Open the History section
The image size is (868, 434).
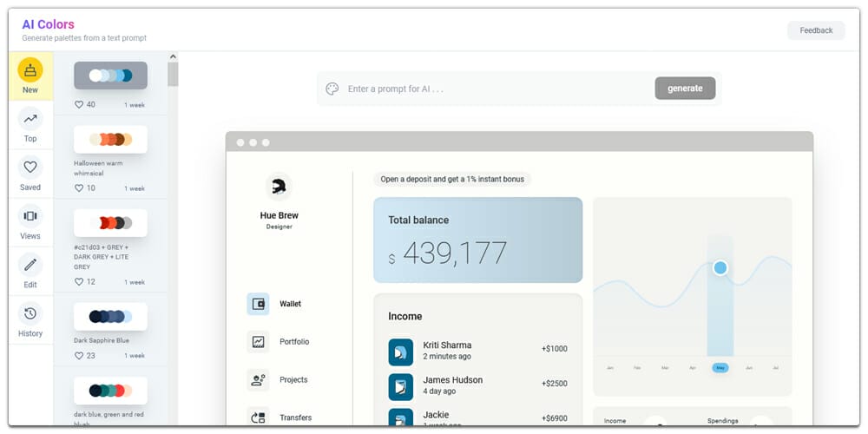coord(30,319)
